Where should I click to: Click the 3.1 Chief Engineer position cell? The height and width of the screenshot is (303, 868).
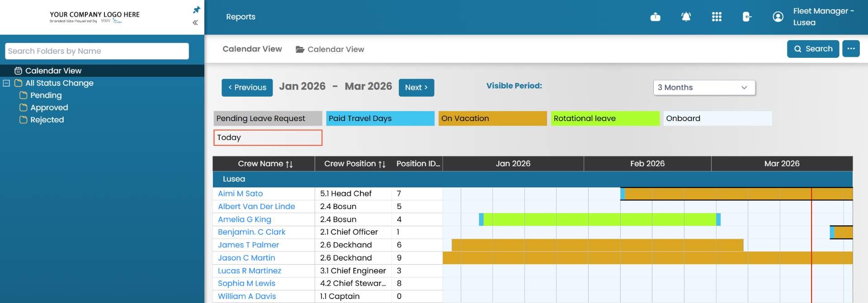click(353, 271)
